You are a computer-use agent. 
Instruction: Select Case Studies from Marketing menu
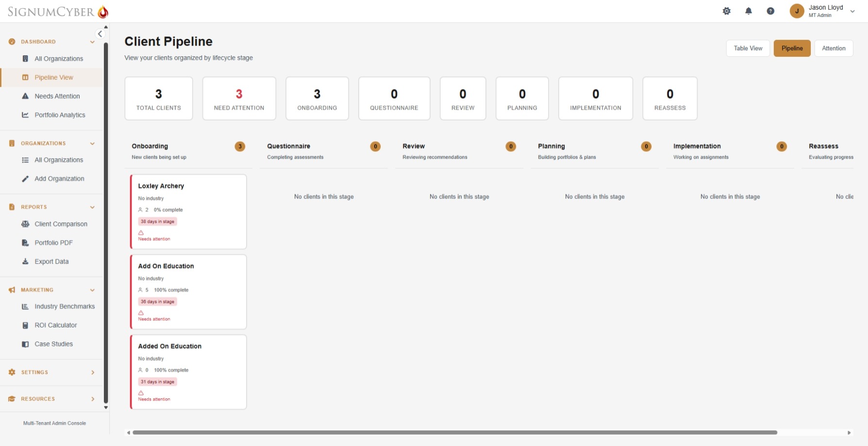click(x=53, y=344)
